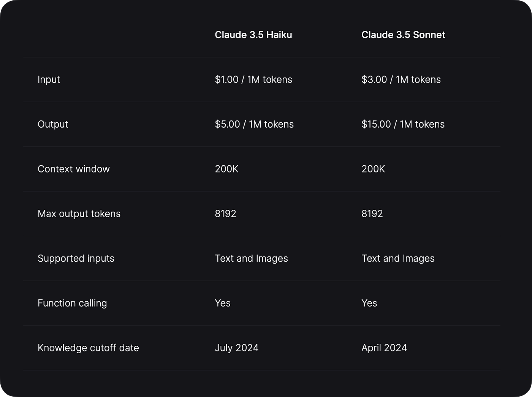Click the Yes value for Sonnet function calling
Screen dimensions: 532x397
[x=369, y=303]
